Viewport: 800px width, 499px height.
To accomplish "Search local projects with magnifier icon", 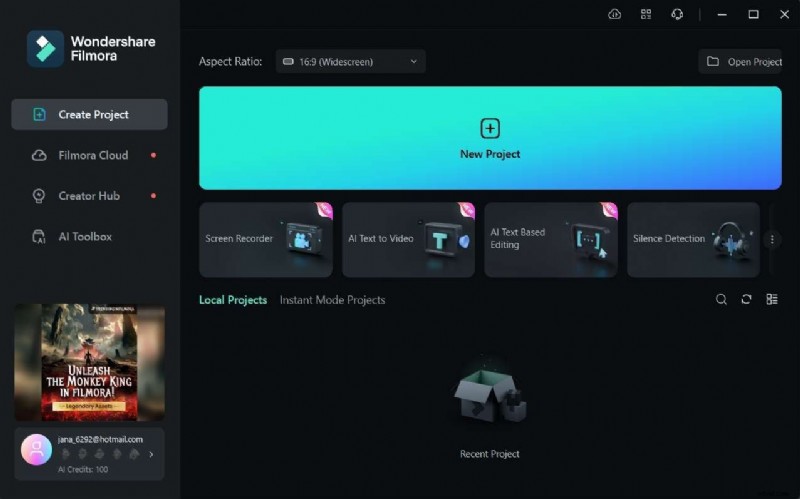I will coord(721,299).
